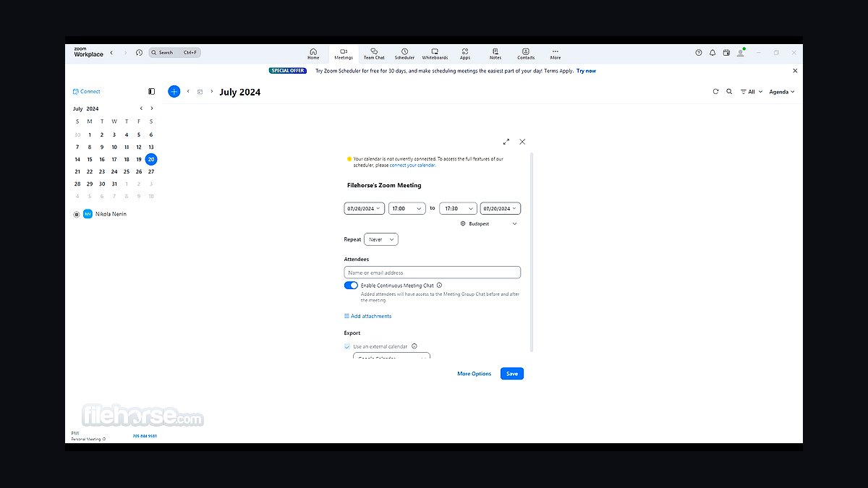This screenshot has height=488, width=868.
Task: Click info icon beside Use an external calendar
Action: (414, 346)
